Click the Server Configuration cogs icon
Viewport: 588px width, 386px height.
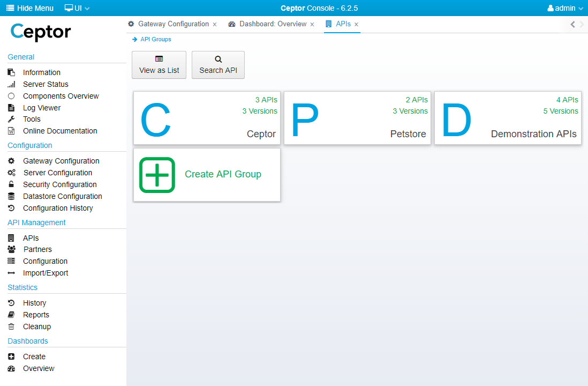[x=12, y=173]
